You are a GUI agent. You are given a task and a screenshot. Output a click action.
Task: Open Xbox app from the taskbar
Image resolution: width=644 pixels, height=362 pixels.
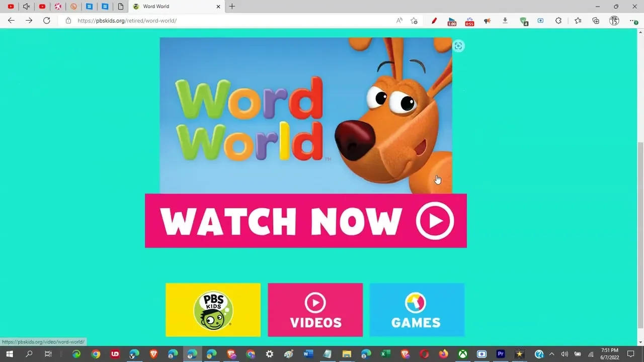point(462,354)
